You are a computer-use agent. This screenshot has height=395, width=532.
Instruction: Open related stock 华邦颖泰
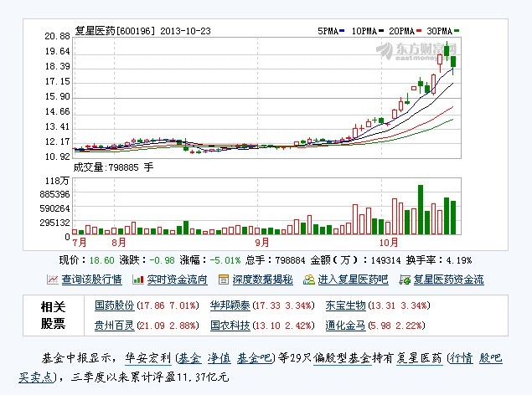[x=230, y=305]
